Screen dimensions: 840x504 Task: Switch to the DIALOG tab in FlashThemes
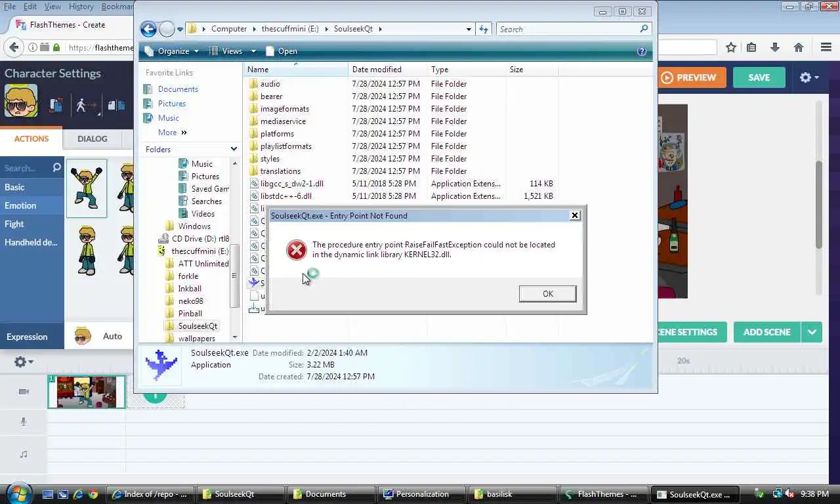click(x=92, y=138)
